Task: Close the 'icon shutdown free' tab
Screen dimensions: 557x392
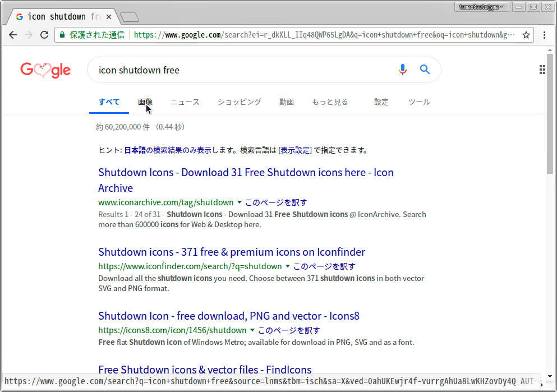Action: [109, 17]
